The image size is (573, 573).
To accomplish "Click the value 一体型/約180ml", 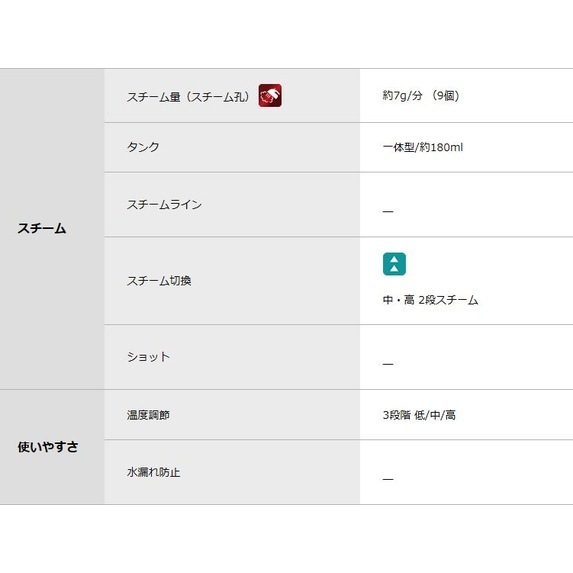I will pyautogui.click(x=423, y=147).
